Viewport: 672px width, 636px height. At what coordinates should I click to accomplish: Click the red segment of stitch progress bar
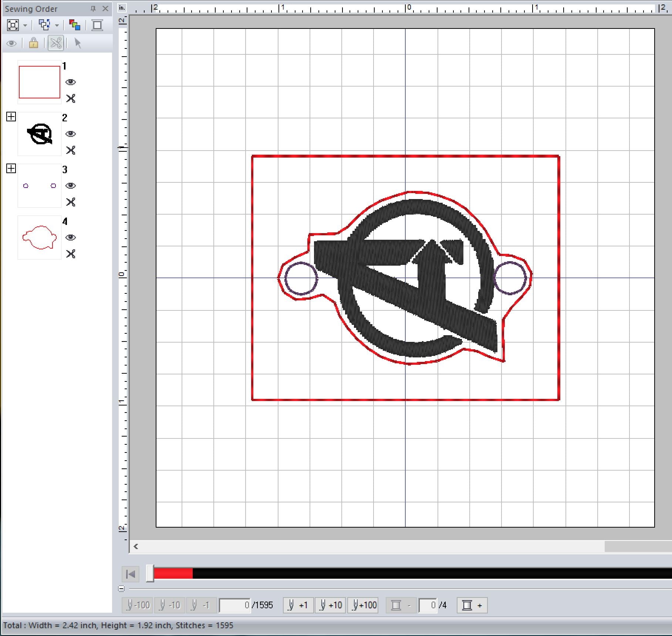pos(173,574)
